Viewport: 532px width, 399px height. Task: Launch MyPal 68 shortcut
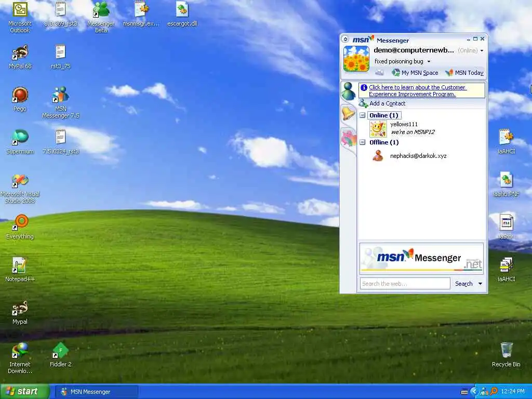pos(20,57)
